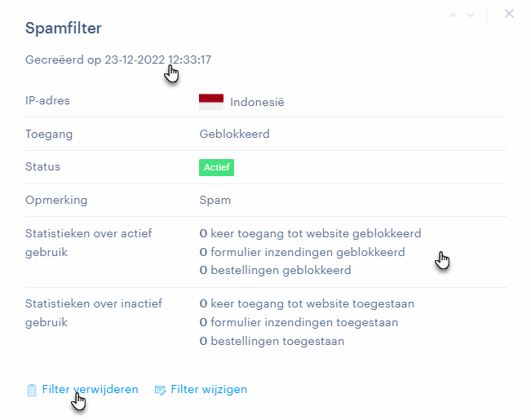Screen dimensions: 531x420
Task: Open the Filter wijzigen link
Action: (x=209, y=390)
